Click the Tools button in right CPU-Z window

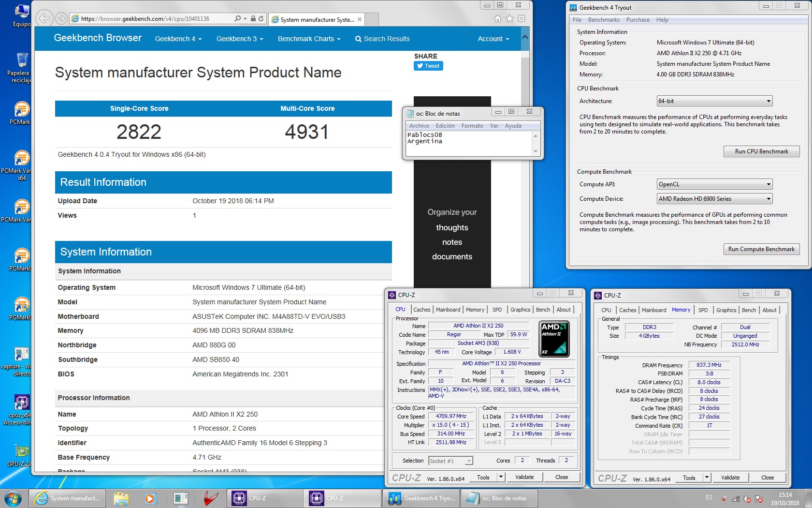(689, 478)
